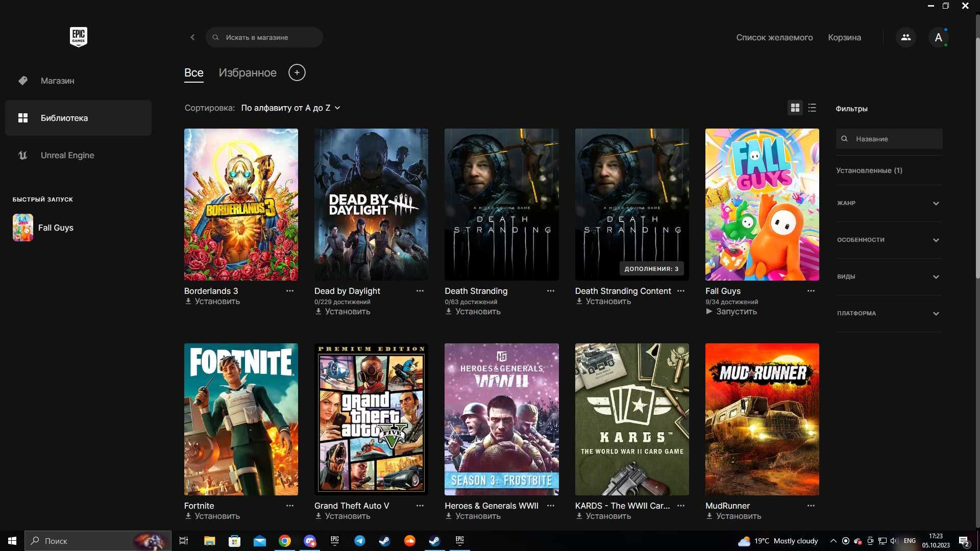
Task: Click the Дополнения: 3 badge
Action: pyautogui.click(x=651, y=269)
